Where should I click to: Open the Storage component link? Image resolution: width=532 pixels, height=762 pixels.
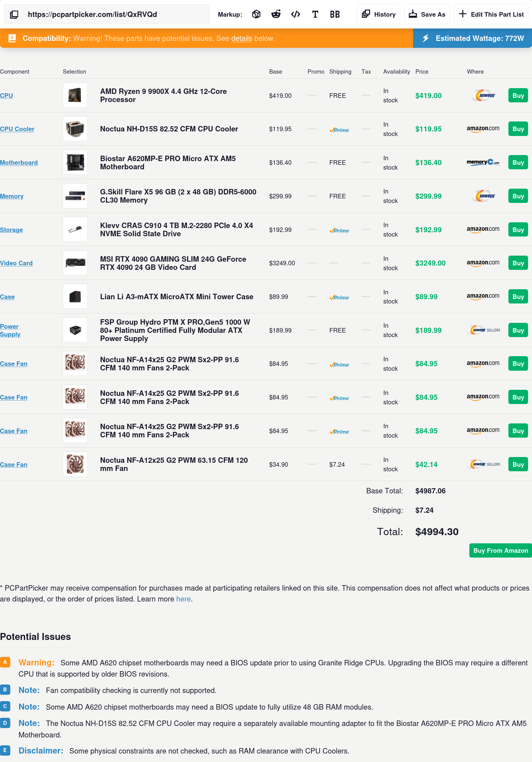coord(11,230)
